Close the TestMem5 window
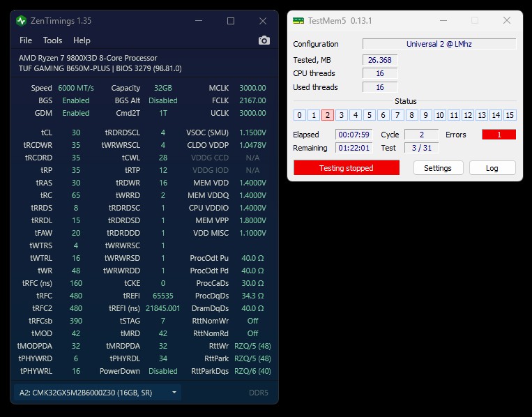 click(x=507, y=20)
